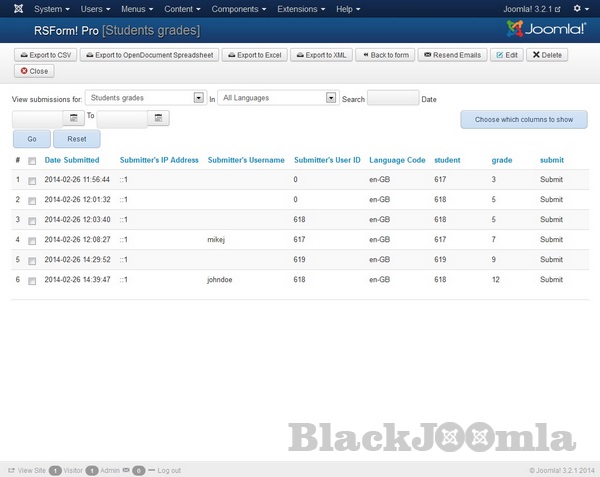Click the end date calendar icon
This screenshot has width=600, height=477.
(159, 118)
